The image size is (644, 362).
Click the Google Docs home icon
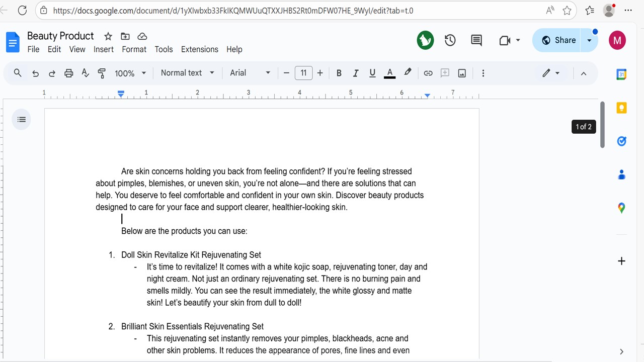point(13,42)
